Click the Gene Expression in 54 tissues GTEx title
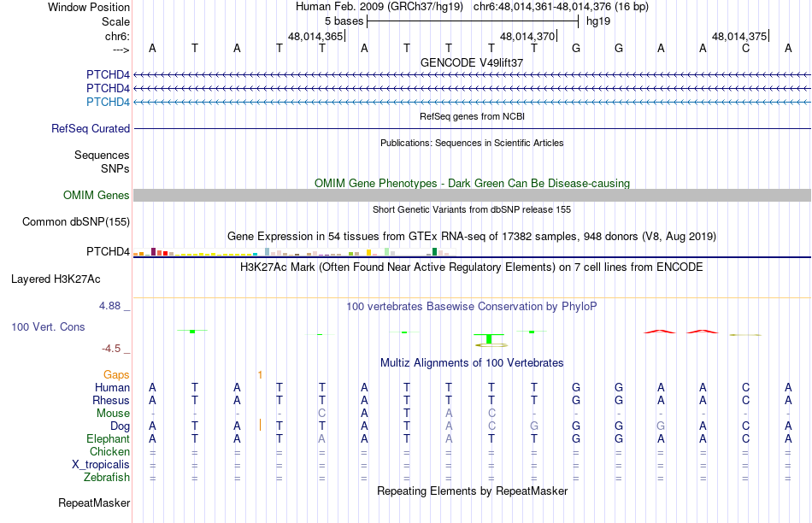 [x=472, y=237]
